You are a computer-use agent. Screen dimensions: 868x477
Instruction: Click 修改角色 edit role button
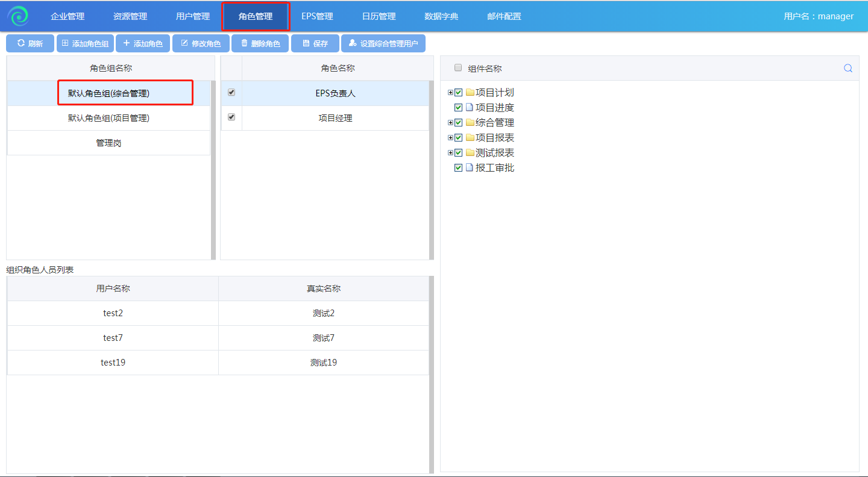click(201, 43)
